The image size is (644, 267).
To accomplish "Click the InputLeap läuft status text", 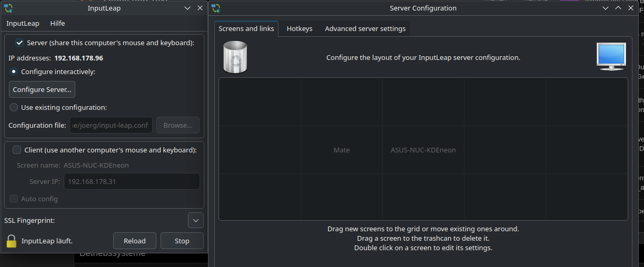I will tap(47, 241).
